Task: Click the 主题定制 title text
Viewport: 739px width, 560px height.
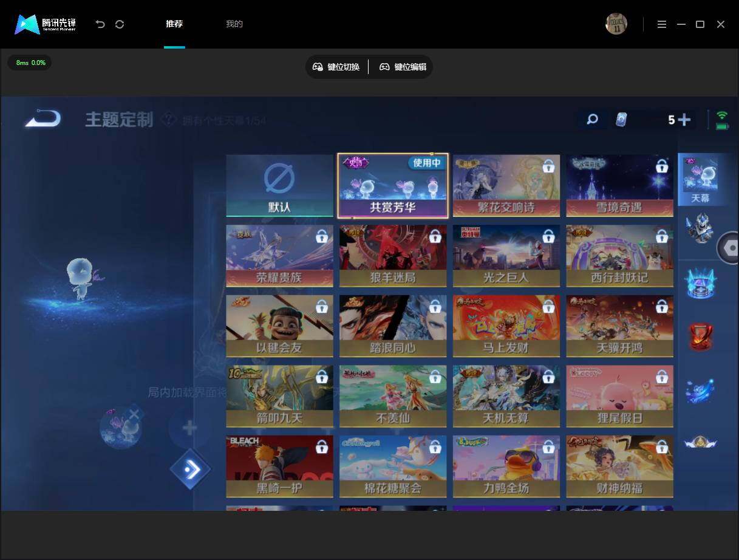Action: (119, 120)
